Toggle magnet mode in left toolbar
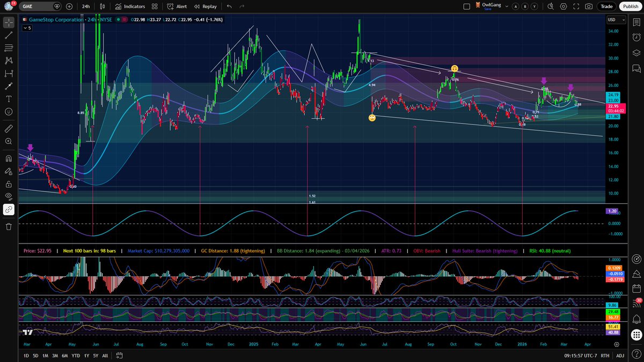This screenshot has width=644, height=362. click(x=9, y=159)
